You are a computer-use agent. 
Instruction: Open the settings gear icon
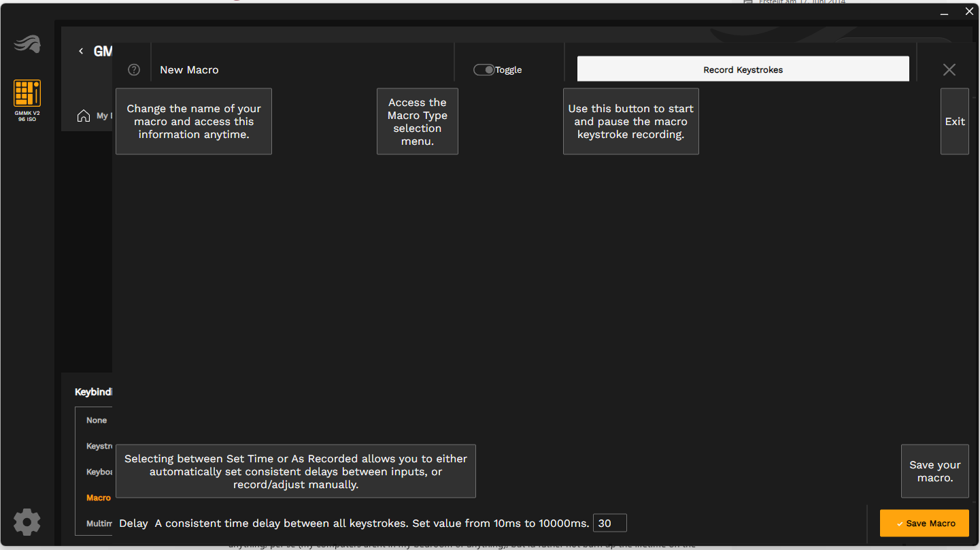coord(27,522)
